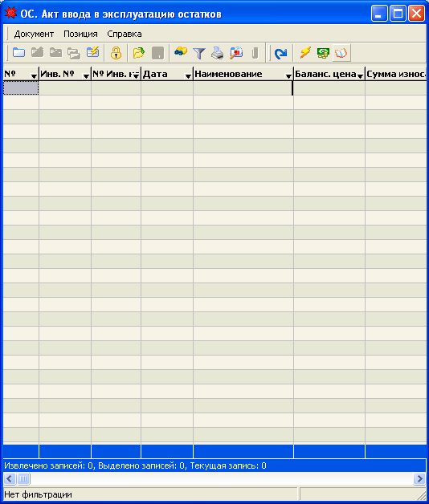Screen dimensions: 429x504
Task: Click the horizontal scrollbar thumb
Action: [23, 479]
